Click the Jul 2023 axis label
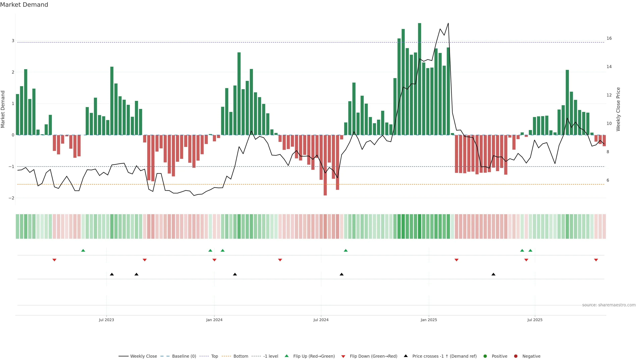The height and width of the screenshot is (362, 644). coord(106,320)
